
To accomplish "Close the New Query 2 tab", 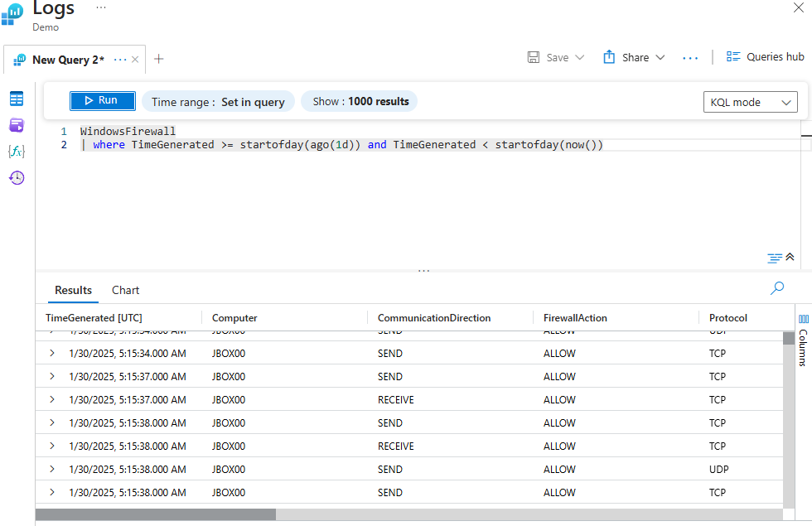I will (x=135, y=60).
